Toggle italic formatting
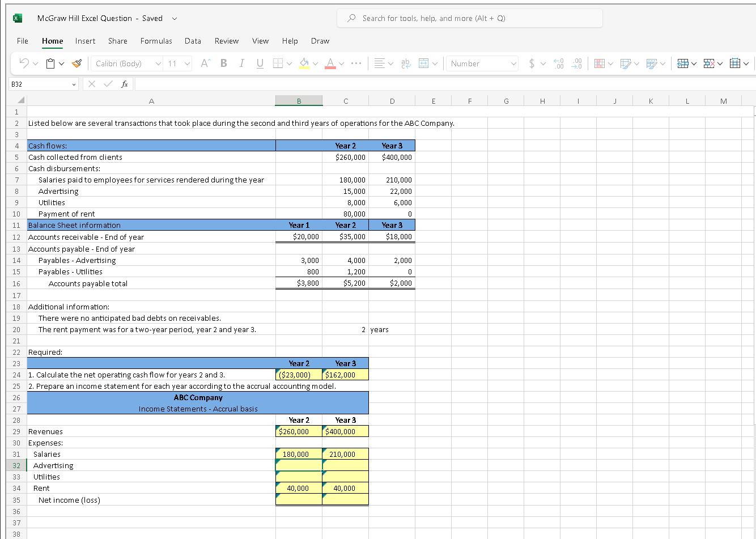Viewport: 756px width, 539px height. [241, 63]
